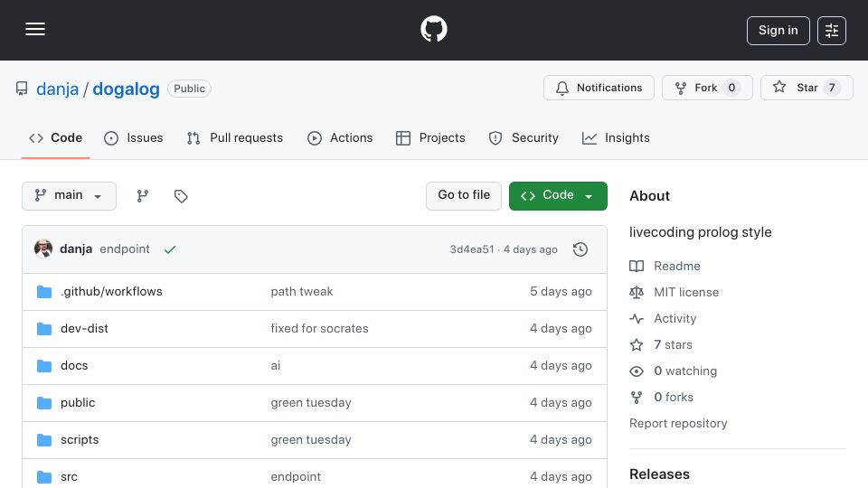Open the dev-dist folder
The height and width of the screenshot is (488, 868).
(x=84, y=329)
